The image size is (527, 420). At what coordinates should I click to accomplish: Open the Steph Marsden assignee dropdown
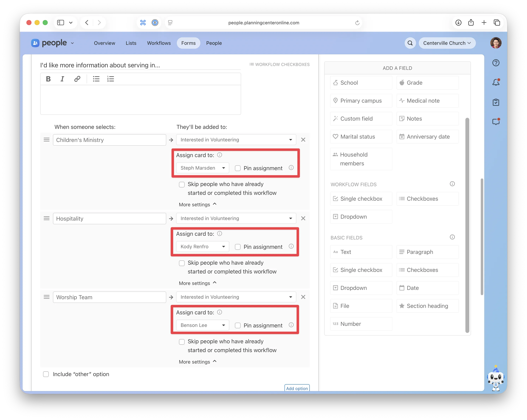pos(203,168)
